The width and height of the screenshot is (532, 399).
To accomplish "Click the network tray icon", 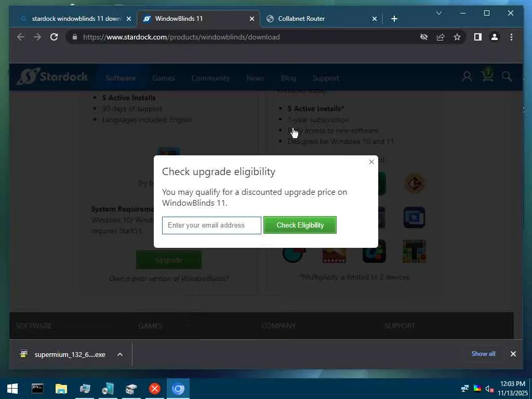I will click(465, 389).
